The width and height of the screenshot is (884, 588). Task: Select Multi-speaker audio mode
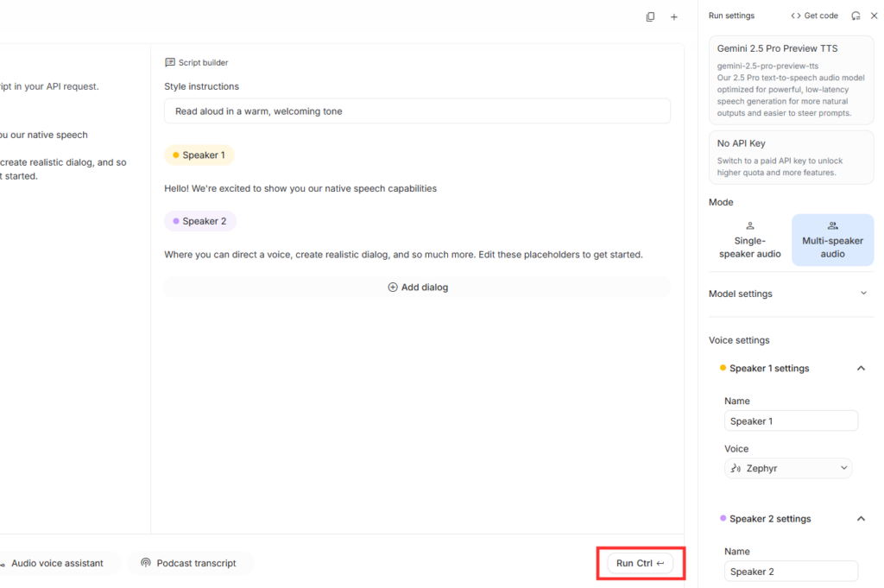tap(832, 239)
